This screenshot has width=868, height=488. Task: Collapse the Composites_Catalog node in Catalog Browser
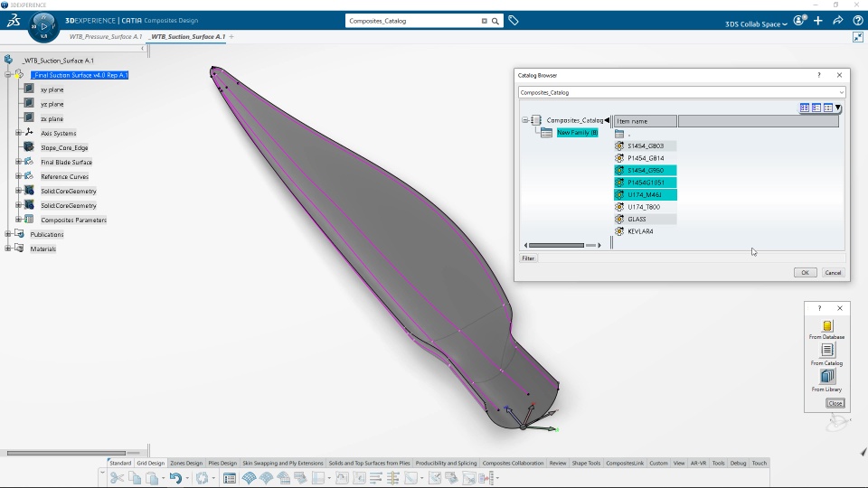pyautogui.click(x=524, y=120)
